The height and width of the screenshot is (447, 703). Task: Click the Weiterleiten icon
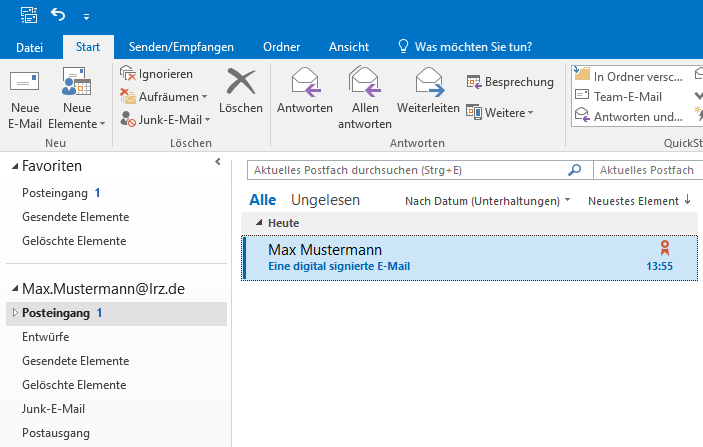tap(428, 82)
